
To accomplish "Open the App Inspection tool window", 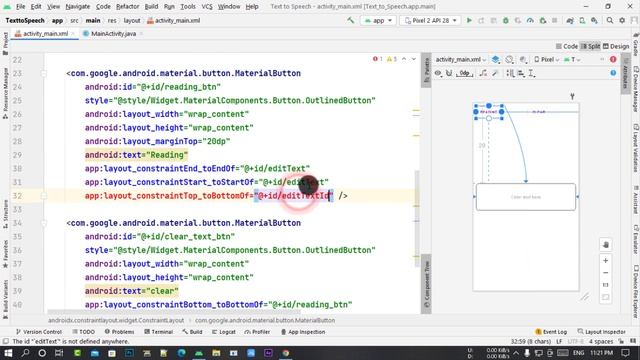I will pos(303,332).
